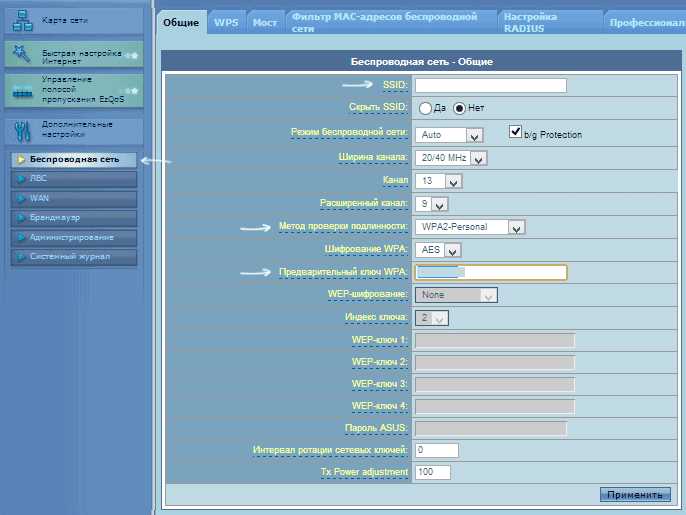The image size is (686, 515).
Task: Open Беспроводная сеть in the sidebar
Action: (74, 160)
